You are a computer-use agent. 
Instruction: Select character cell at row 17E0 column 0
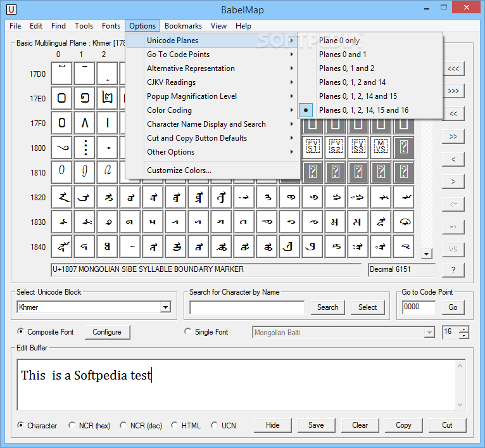tap(61, 98)
